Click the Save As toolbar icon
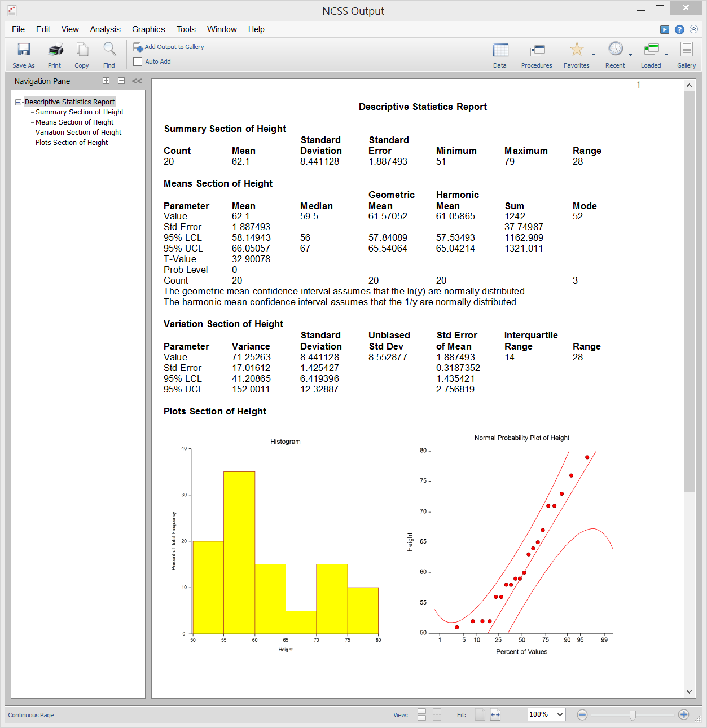 tap(24, 50)
